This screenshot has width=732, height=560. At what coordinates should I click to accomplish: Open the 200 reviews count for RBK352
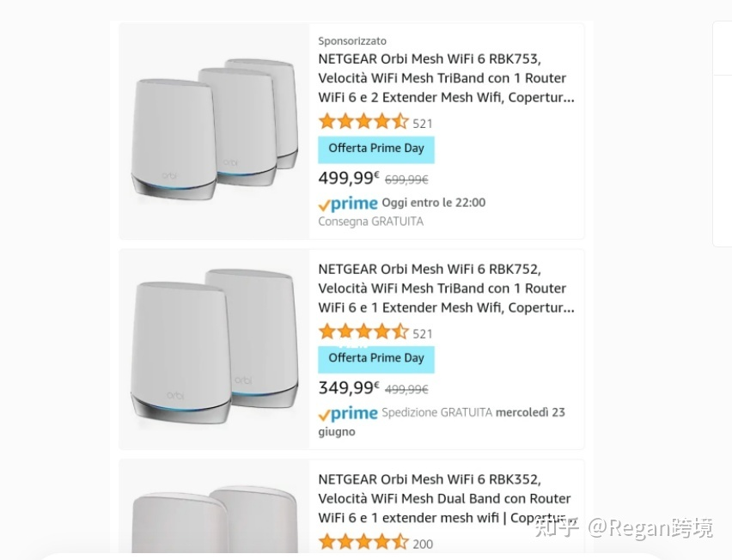423,544
